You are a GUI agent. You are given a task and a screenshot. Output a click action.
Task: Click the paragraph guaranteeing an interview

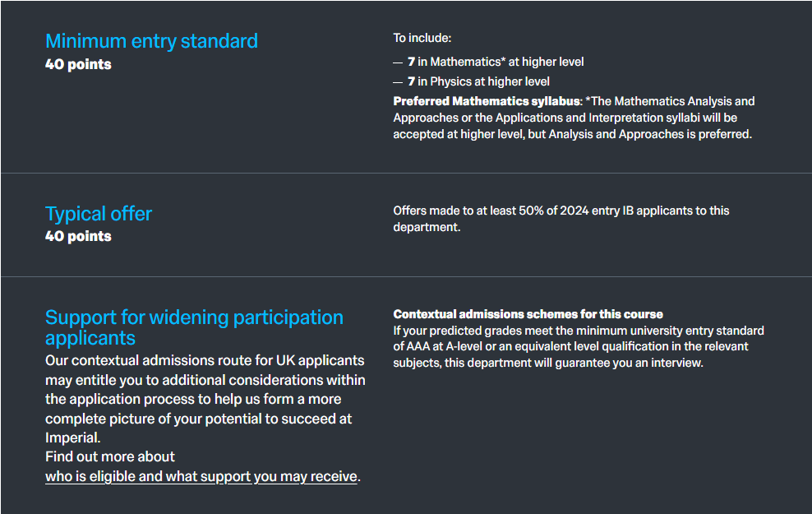point(578,346)
